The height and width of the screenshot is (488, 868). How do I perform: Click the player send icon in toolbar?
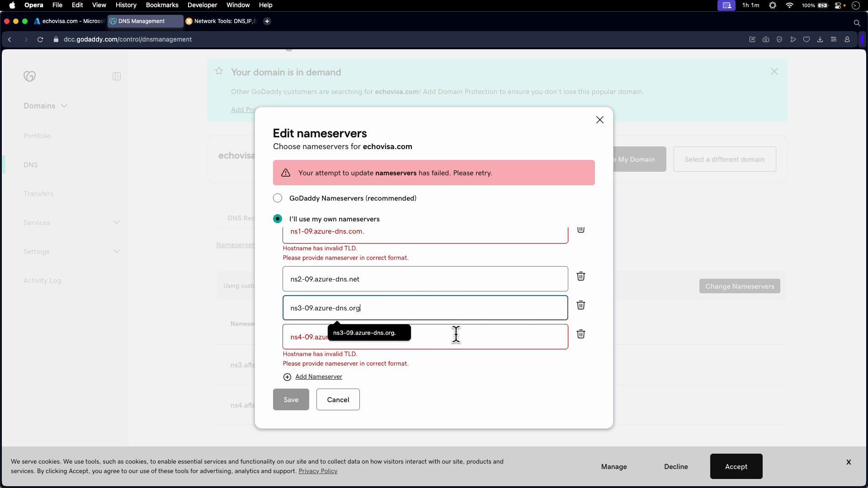coord(793,39)
